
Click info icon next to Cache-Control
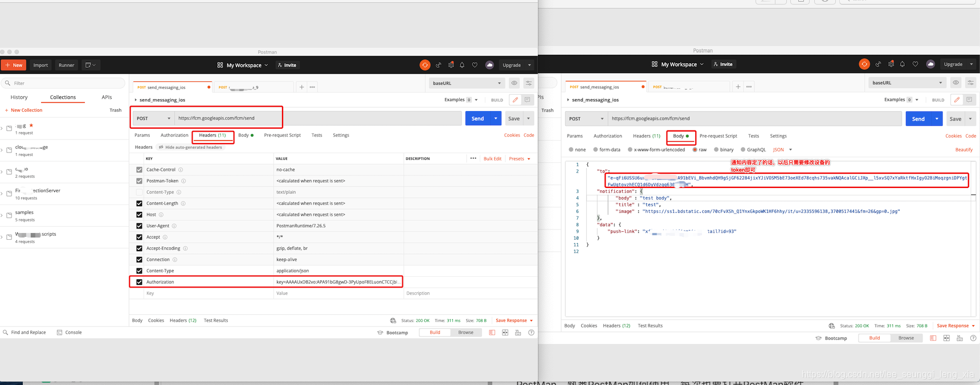[181, 170]
